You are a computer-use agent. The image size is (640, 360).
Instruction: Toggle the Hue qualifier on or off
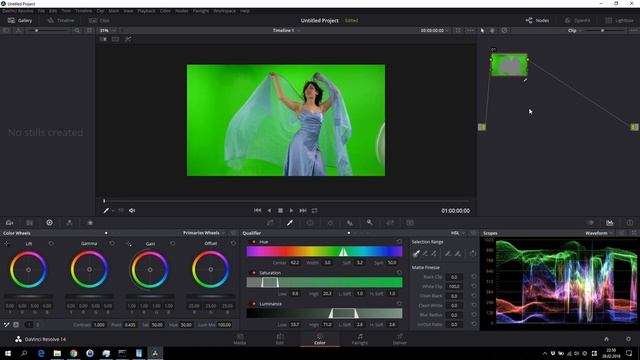[253, 242]
